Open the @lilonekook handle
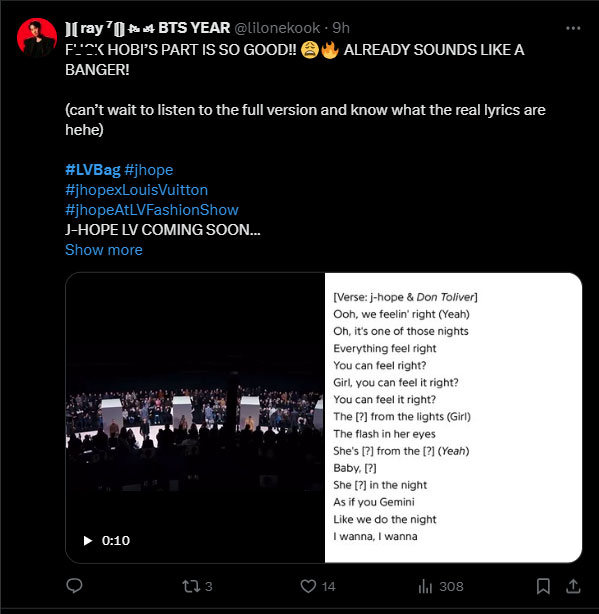Image resolution: width=599 pixels, height=614 pixels. [277, 28]
